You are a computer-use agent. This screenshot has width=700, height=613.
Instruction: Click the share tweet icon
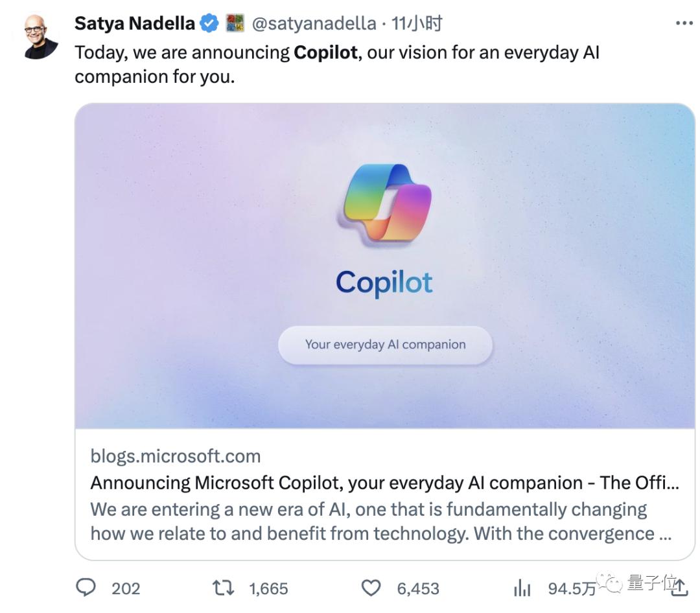pos(679,588)
